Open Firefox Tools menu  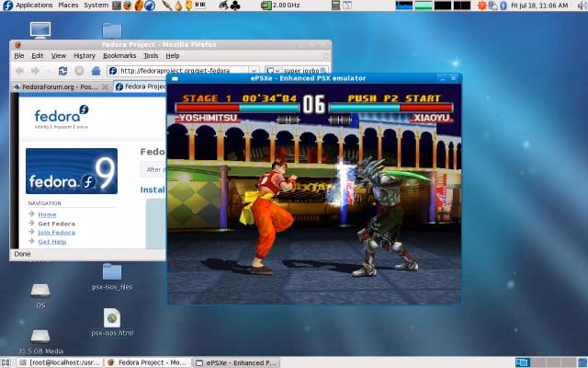tap(151, 55)
